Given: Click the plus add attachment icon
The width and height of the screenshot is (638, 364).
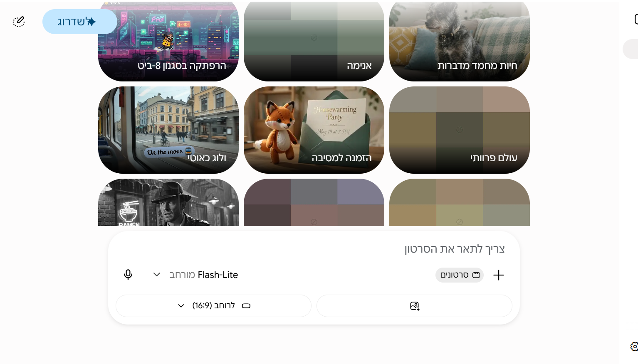Looking at the screenshot, I should (498, 275).
